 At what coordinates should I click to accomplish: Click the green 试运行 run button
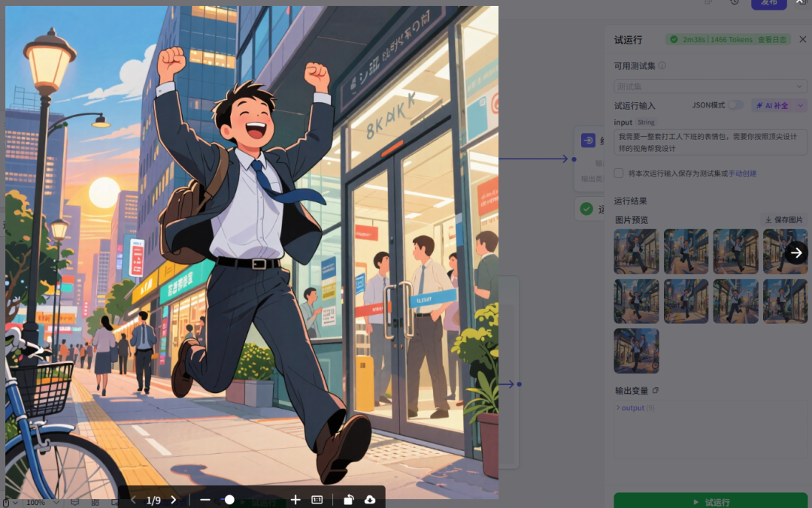click(710, 501)
